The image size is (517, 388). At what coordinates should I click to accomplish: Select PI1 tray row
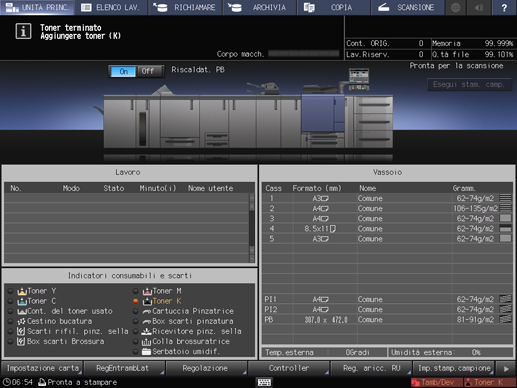(387, 299)
